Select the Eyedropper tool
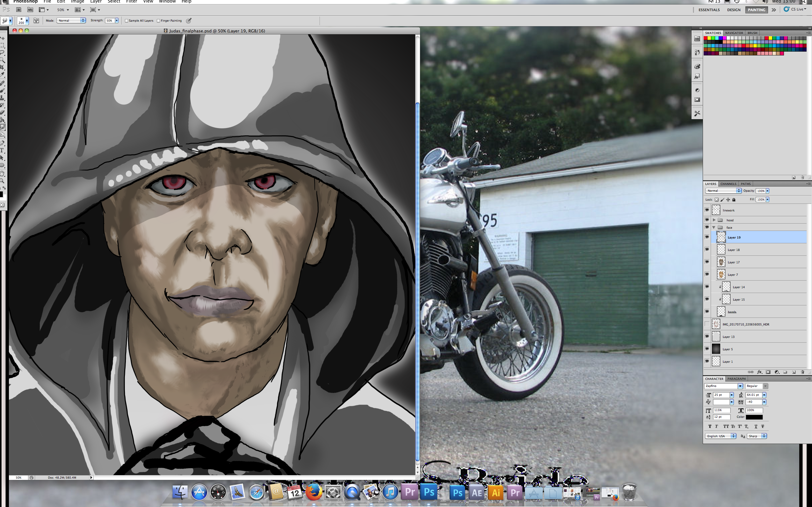This screenshot has height=507, width=812. (x=2, y=75)
